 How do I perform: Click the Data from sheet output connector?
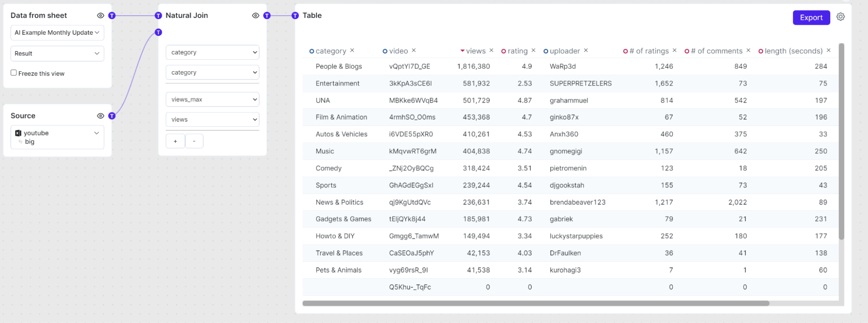tap(112, 16)
